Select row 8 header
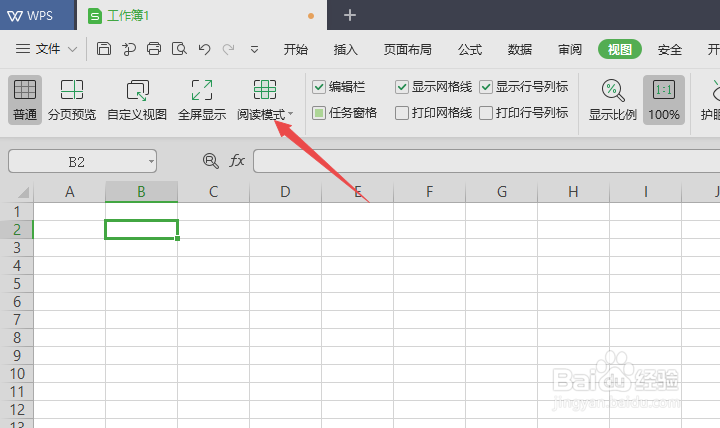 tap(17, 338)
